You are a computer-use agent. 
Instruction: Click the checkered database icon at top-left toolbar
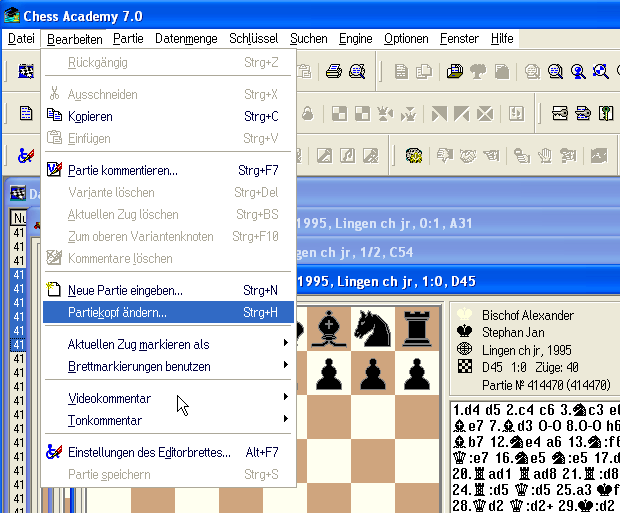pos(26,72)
